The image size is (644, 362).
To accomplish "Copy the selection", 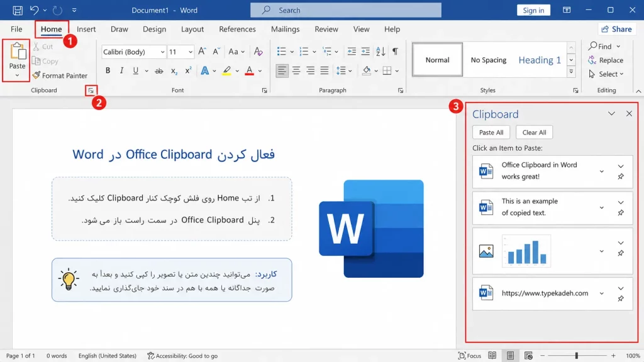I will pyautogui.click(x=45, y=61).
